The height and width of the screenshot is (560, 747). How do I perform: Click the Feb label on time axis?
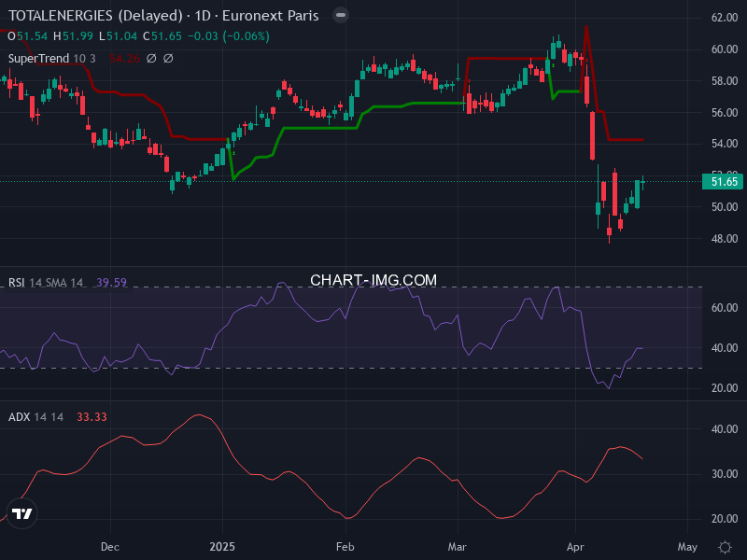click(345, 547)
